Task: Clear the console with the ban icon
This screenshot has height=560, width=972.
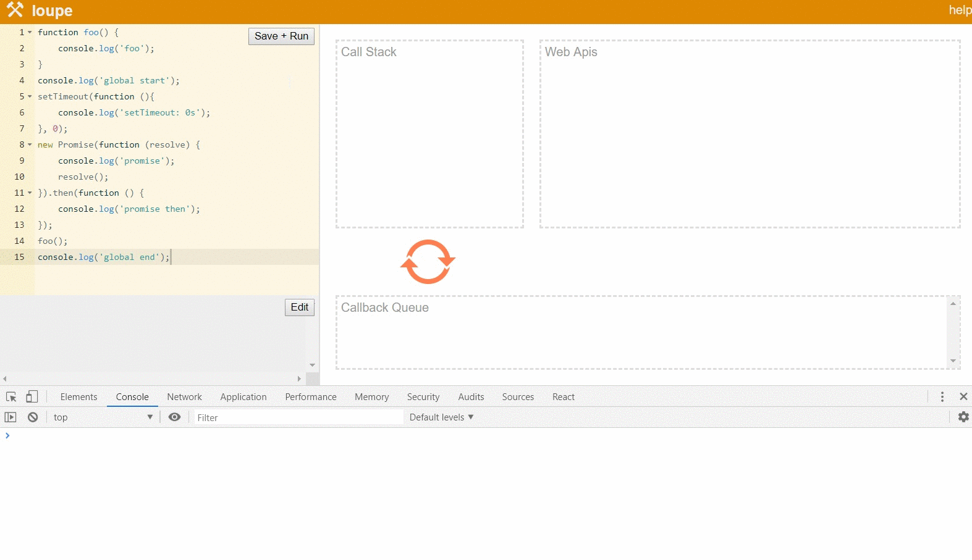Action: pos(33,417)
